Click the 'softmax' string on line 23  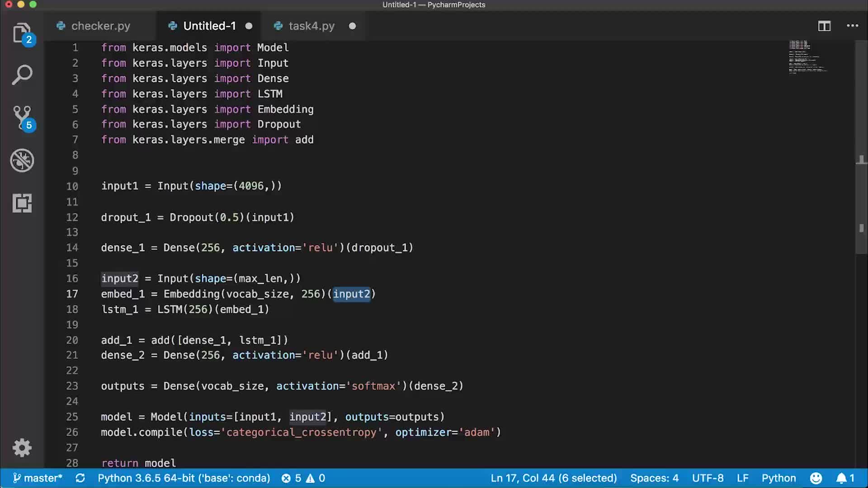[x=373, y=386]
